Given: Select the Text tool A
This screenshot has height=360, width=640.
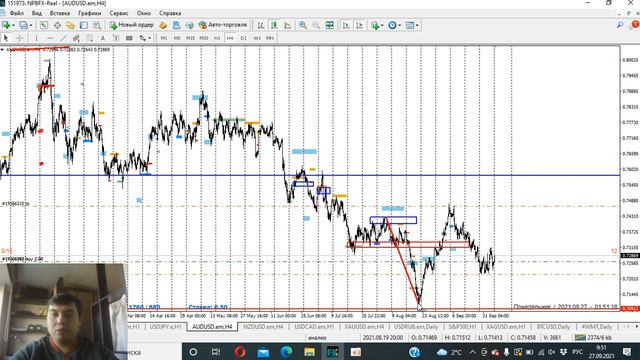Looking at the screenshot, I should (103, 38).
